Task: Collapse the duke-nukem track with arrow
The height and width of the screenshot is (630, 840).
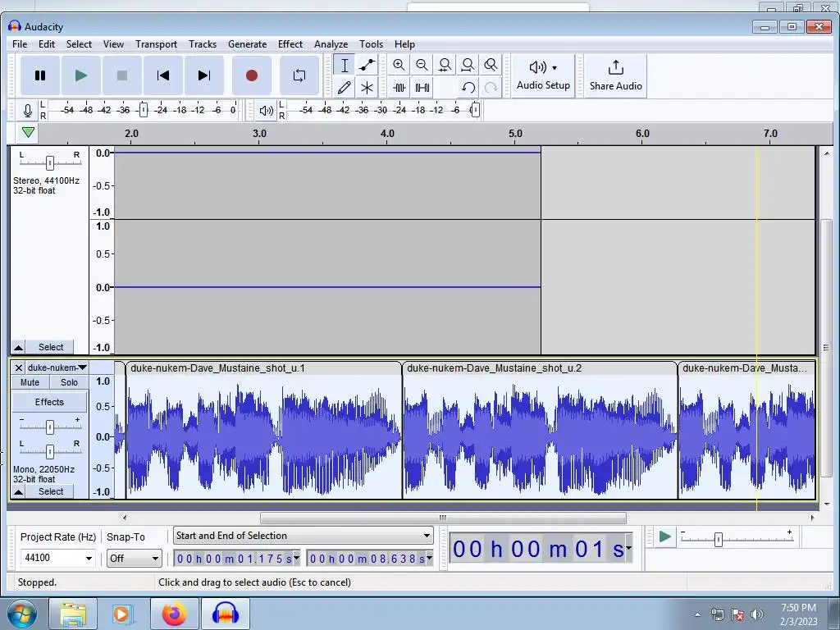Action: (18, 491)
